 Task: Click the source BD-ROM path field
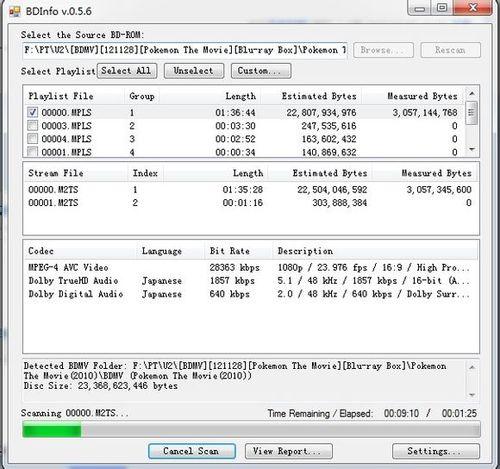(x=185, y=50)
